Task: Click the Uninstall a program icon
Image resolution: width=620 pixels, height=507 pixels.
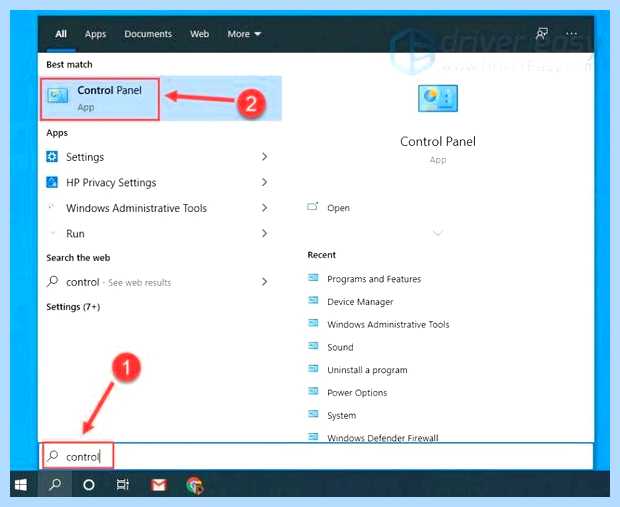Action: (x=313, y=369)
